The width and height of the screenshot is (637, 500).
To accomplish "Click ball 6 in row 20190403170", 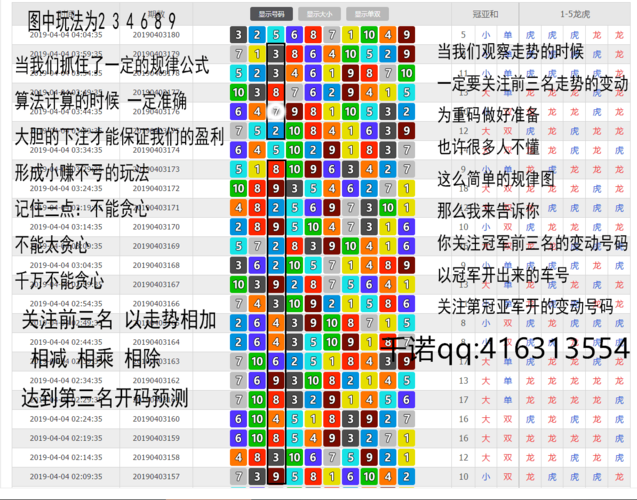I will pos(406,227).
